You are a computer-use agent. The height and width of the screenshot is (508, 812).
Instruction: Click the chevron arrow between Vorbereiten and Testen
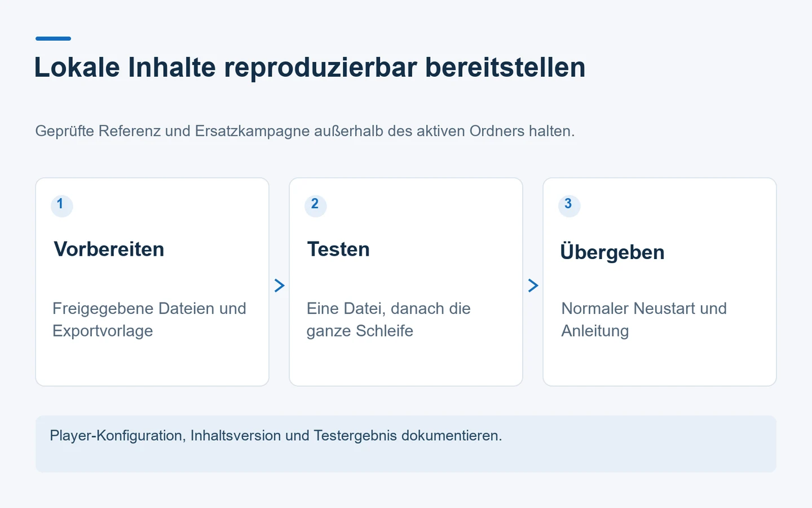(x=279, y=286)
